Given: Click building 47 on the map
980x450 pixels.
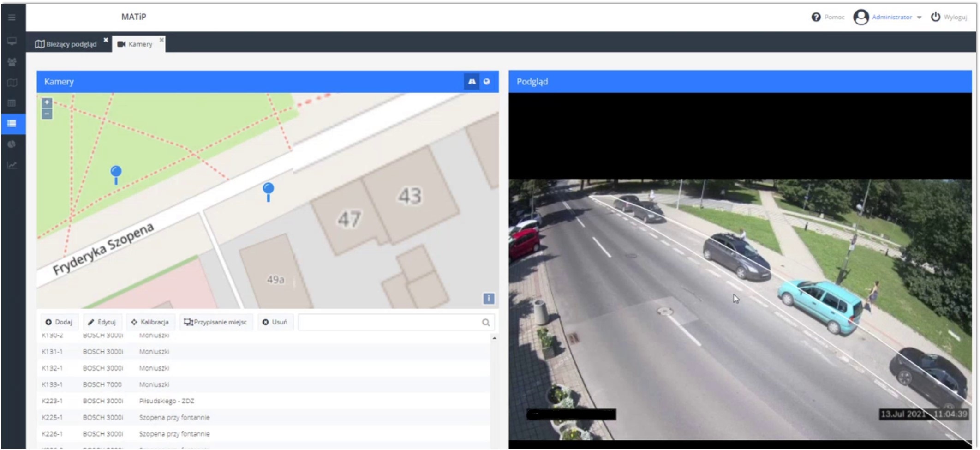Looking at the screenshot, I should (349, 219).
